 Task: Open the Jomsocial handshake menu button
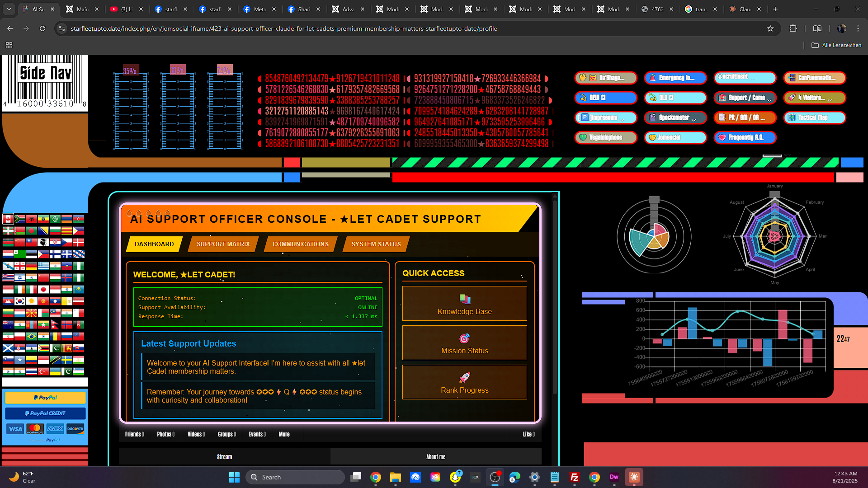(675, 137)
